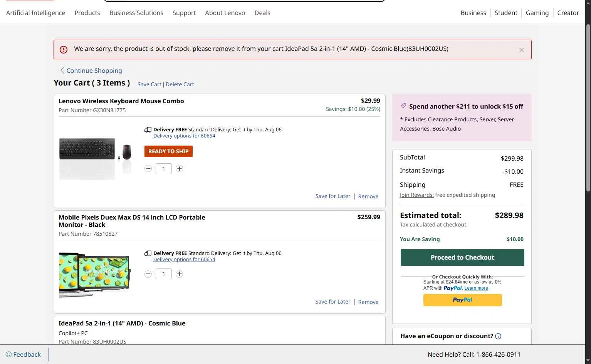The width and height of the screenshot is (591, 364).
Task: Go to the Student store link
Action: (506, 13)
